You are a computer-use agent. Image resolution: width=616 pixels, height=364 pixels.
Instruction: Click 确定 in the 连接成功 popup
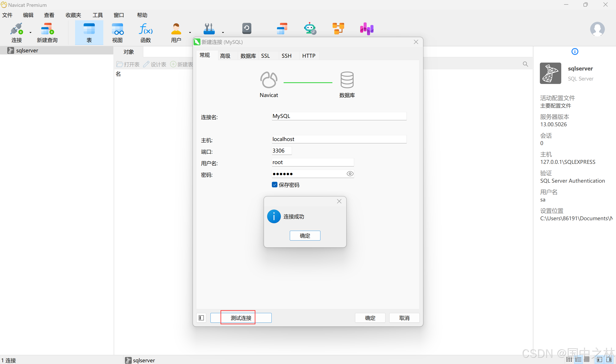[x=305, y=236]
